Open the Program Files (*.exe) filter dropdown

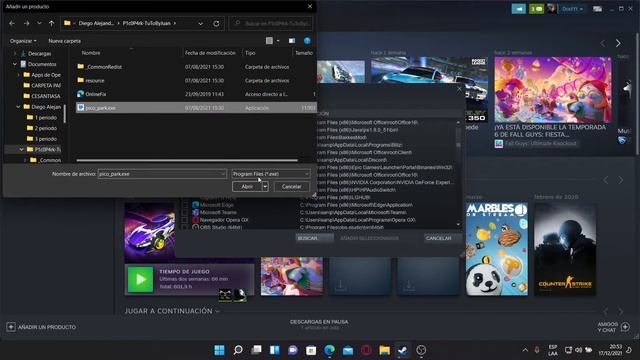tap(271, 174)
